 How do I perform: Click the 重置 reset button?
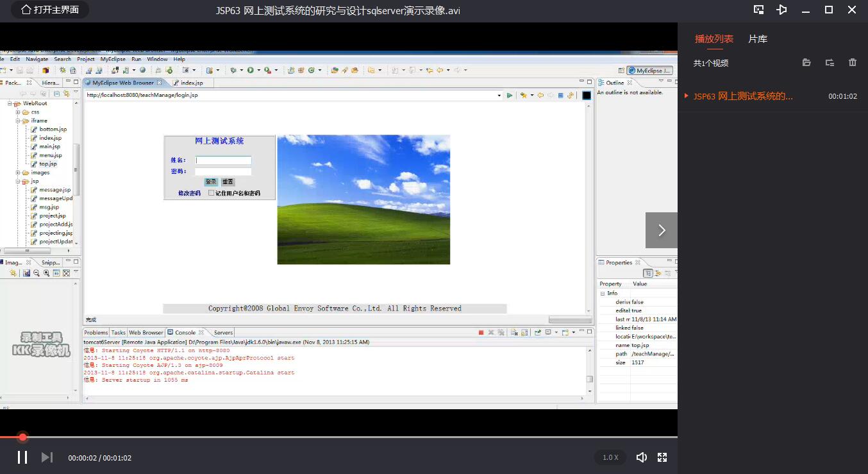[228, 182]
